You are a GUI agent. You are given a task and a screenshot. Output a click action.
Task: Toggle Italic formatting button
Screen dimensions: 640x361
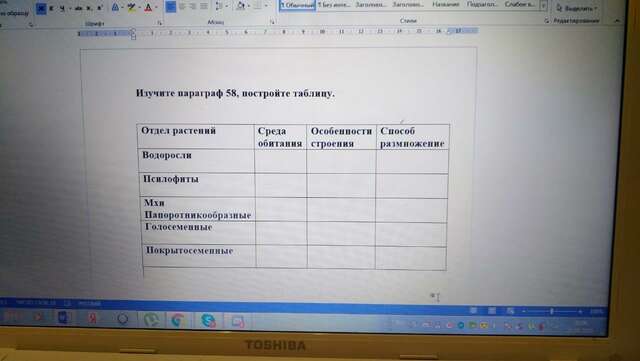(52, 8)
